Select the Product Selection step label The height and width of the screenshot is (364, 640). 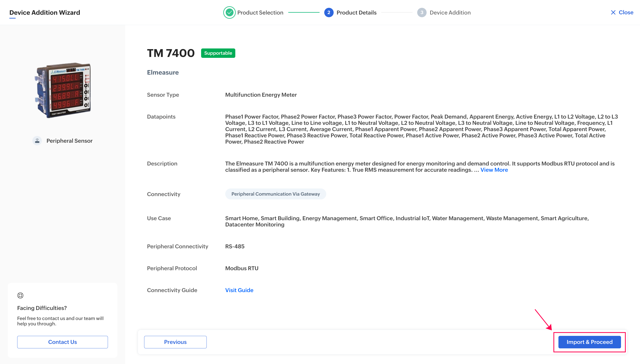(260, 13)
